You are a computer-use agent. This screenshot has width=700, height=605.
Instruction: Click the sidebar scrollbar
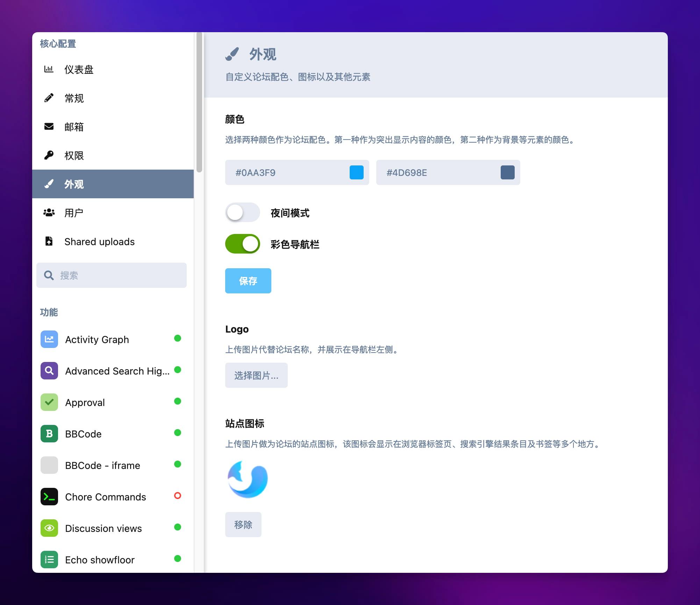pyautogui.click(x=199, y=102)
